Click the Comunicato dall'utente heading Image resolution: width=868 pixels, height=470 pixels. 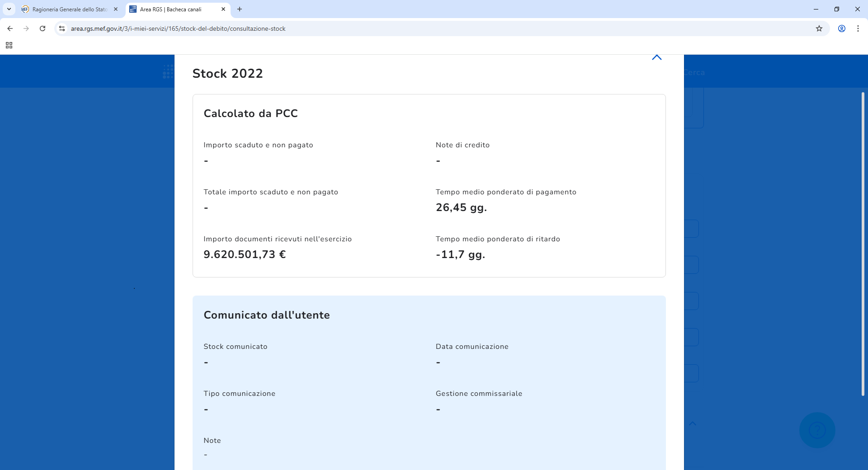267,315
